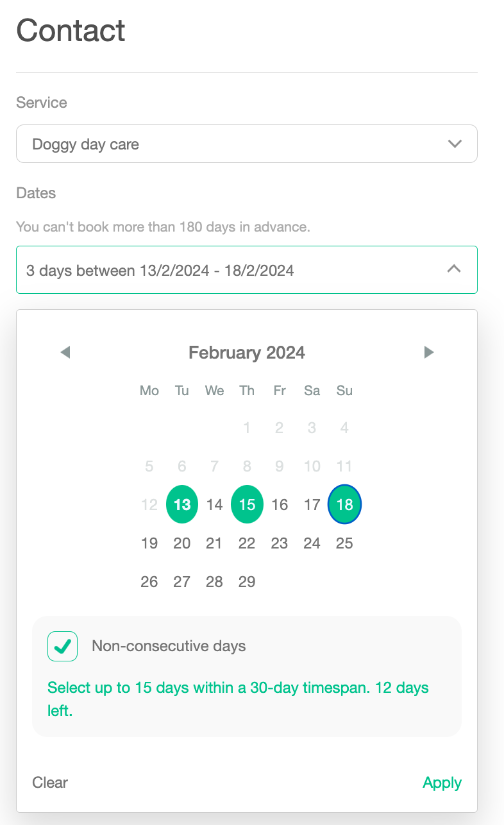Open the Service dropdown chevron

coord(455,144)
